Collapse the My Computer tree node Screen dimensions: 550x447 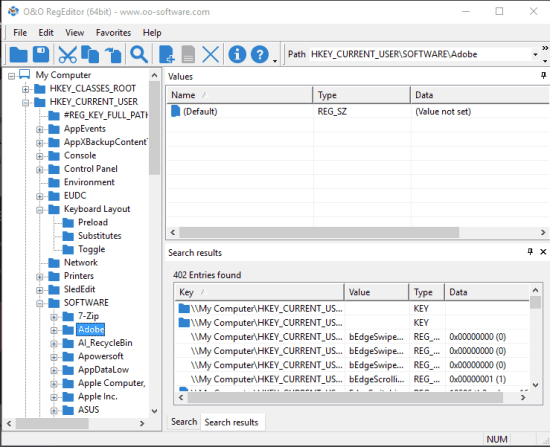coord(12,76)
